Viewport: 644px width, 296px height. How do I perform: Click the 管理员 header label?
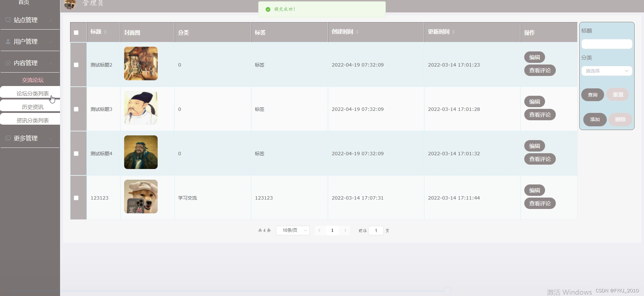pos(93,3)
